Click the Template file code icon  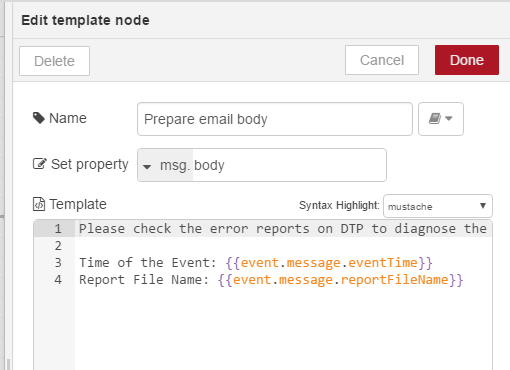(39, 204)
